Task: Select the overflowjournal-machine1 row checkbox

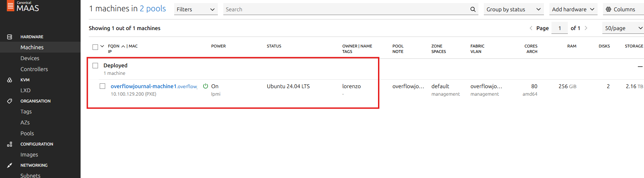Action: pos(102,86)
